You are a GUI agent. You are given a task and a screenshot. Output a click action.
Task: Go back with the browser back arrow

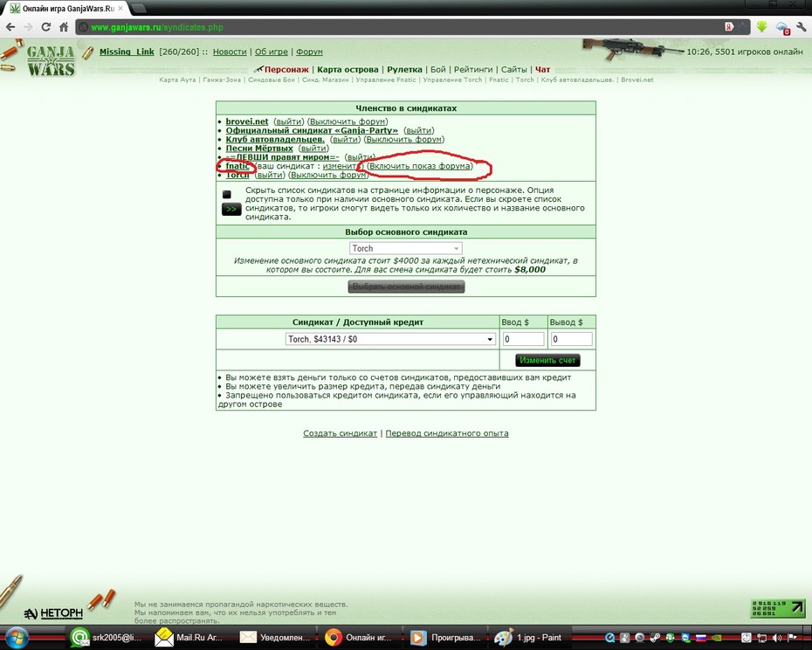click(x=10, y=27)
